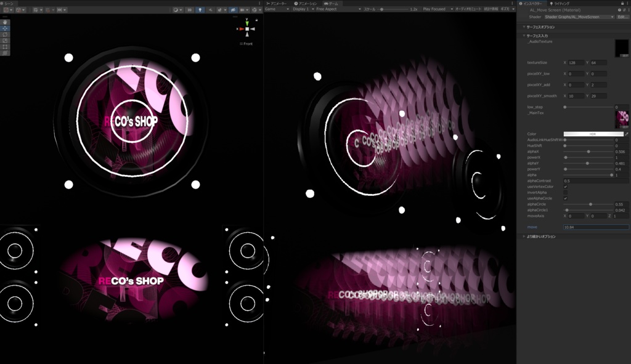Open the Play Focused dropdown
The image size is (631, 364).
pyautogui.click(x=438, y=9)
